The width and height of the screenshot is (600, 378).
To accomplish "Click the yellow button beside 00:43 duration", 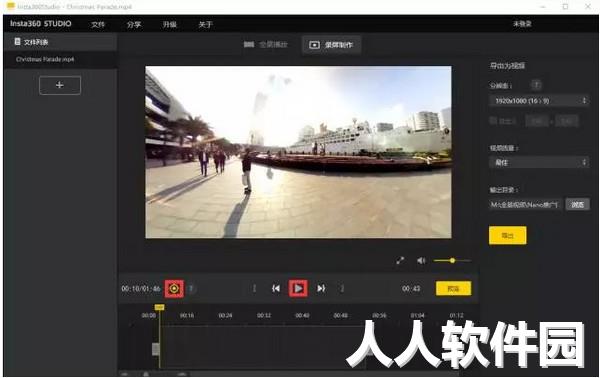I will (453, 288).
